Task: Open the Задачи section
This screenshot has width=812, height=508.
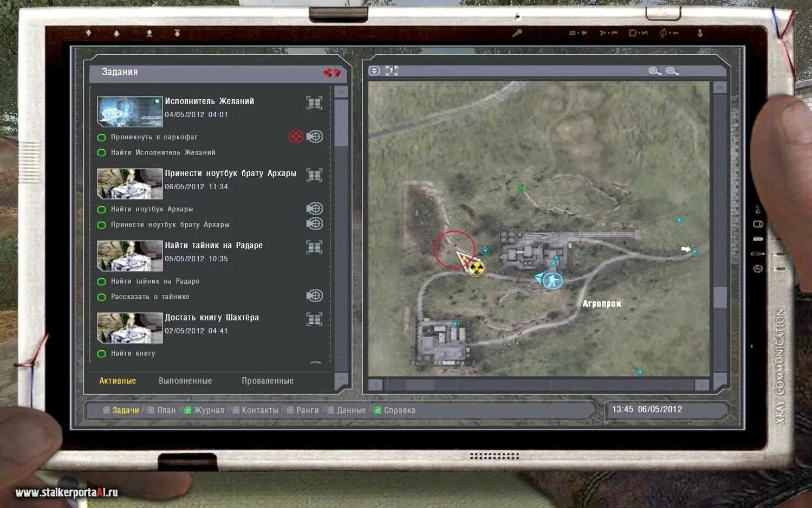Action: click(126, 410)
